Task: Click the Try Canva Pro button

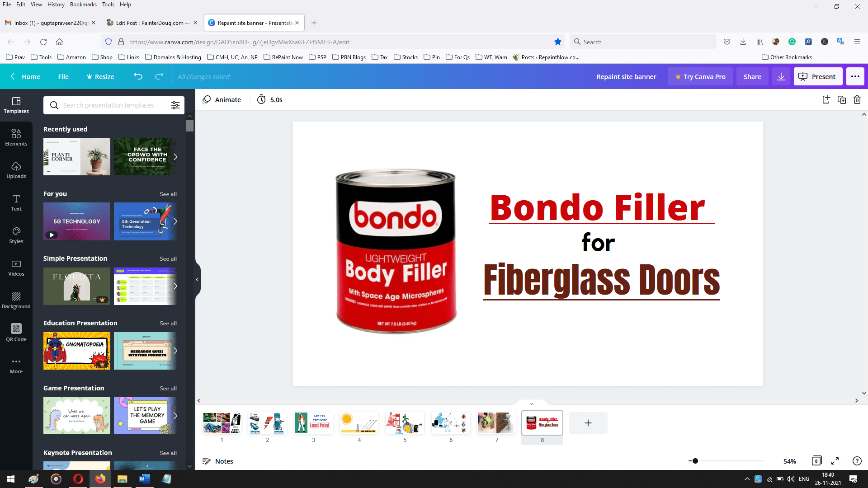Action: [700, 76]
